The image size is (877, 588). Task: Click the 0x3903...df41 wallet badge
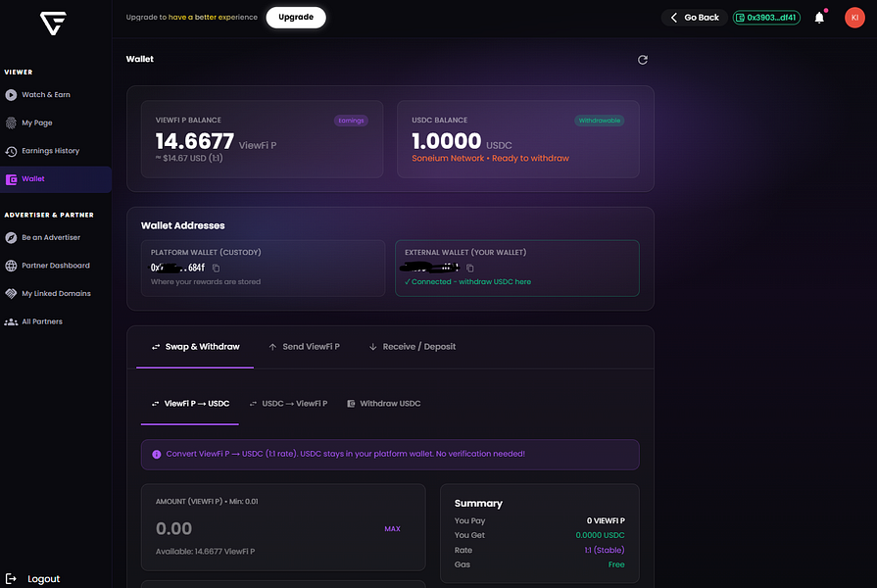click(766, 18)
